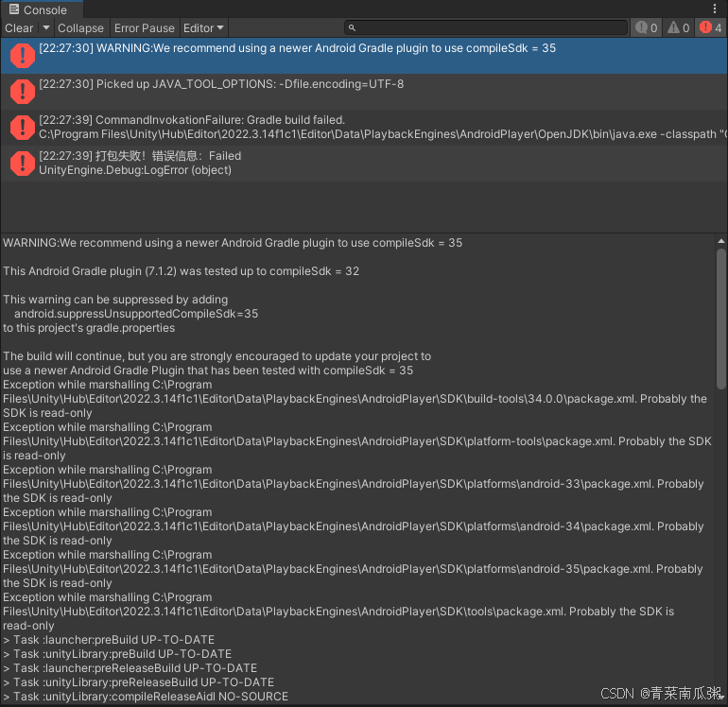Click the error icon of the compileSdk warning entry

click(x=23, y=56)
